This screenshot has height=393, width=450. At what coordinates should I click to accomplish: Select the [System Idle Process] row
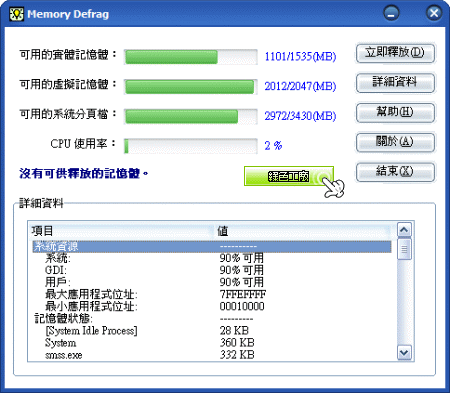point(212,331)
